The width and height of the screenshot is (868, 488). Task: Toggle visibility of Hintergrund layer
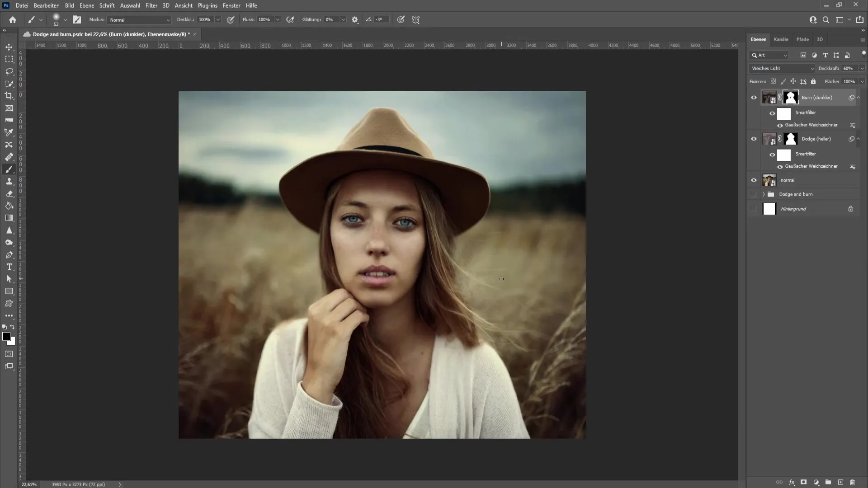[754, 208]
